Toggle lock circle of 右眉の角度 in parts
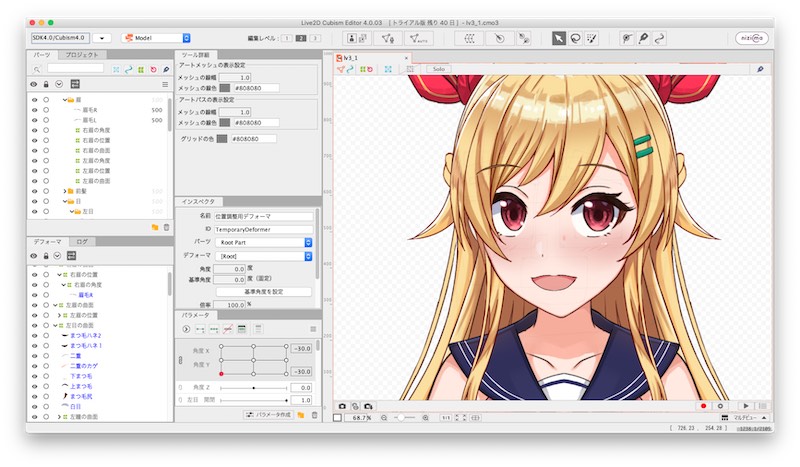This screenshot has width=800, height=467. (x=46, y=130)
